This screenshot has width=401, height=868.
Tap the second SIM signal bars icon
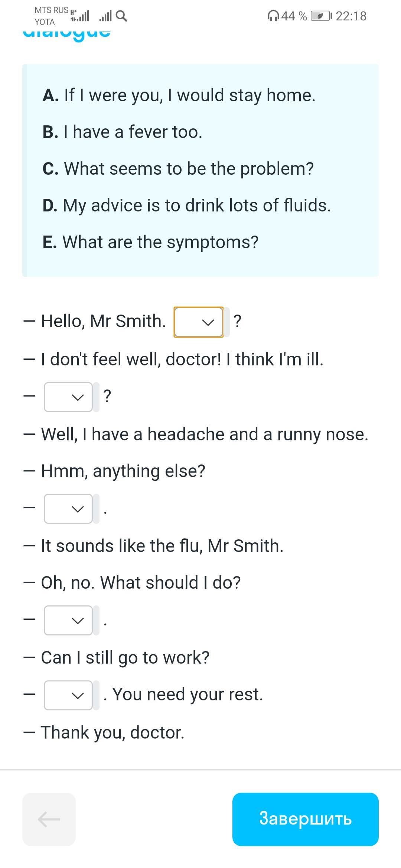coord(105,16)
